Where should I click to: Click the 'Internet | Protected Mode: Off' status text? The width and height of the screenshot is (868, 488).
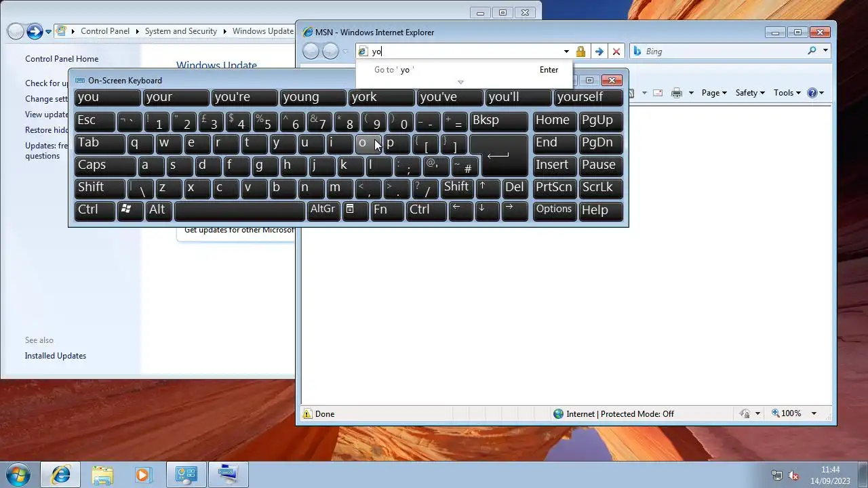(620, 414)
